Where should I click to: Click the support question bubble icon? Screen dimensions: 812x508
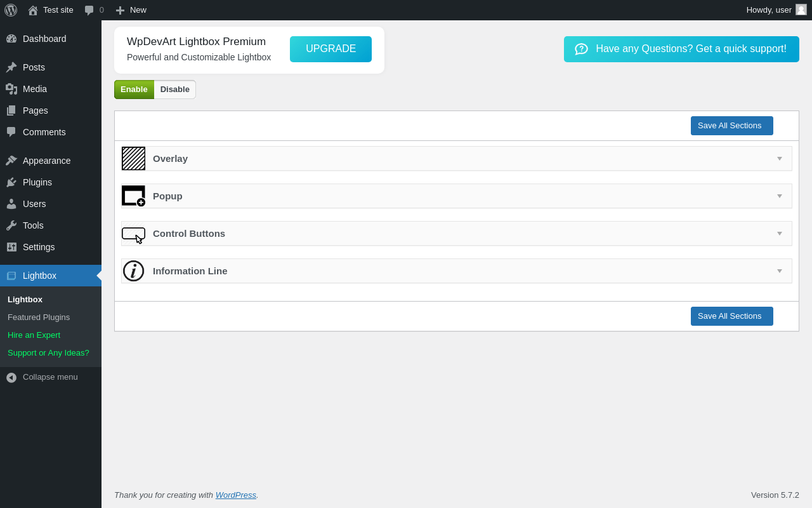point(581,49)
